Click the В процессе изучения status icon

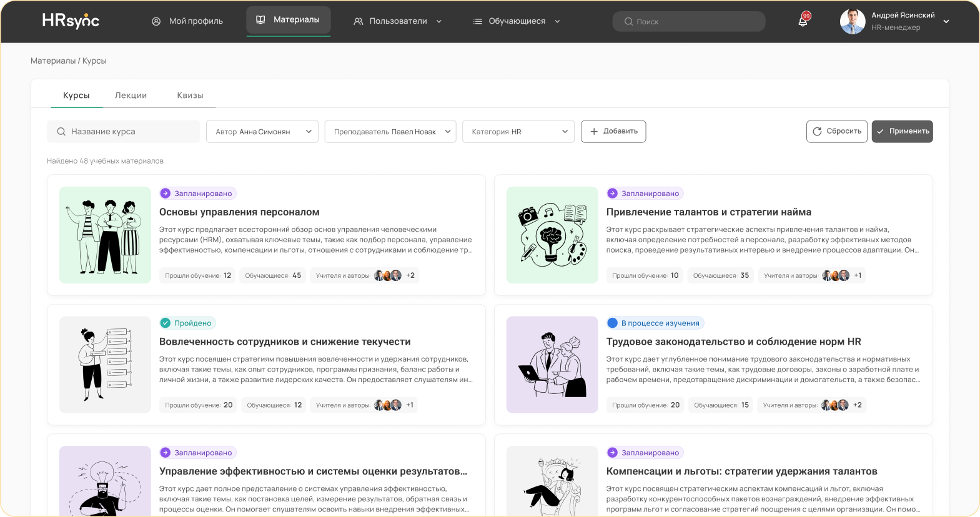pos(613,323)
